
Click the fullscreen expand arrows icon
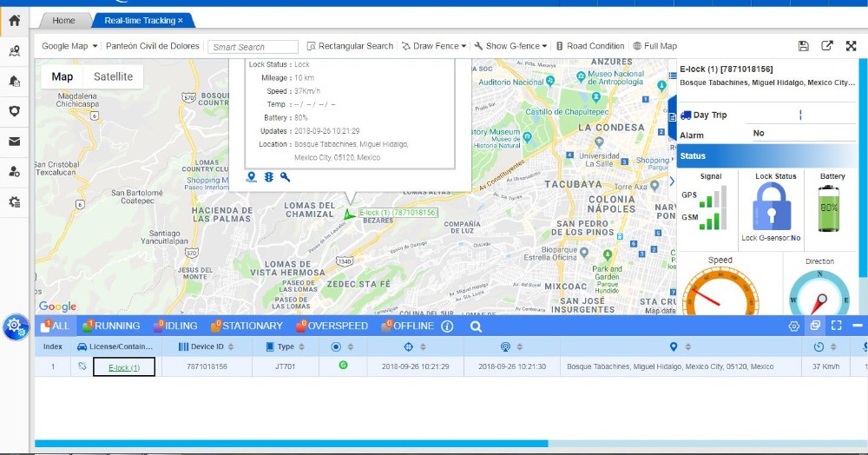pyautogui.click(x=851, y=46)
